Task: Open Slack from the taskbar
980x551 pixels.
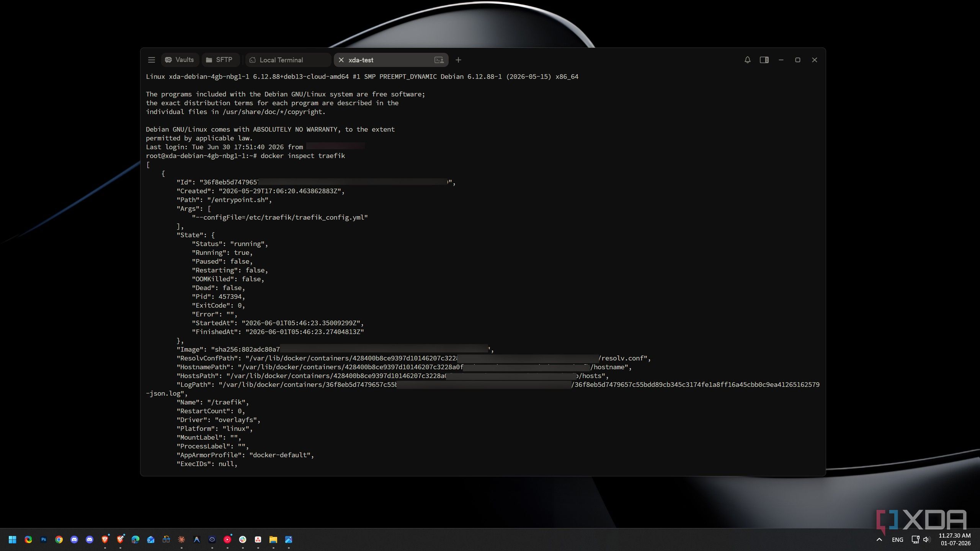Action: pyautogui.click(x=243, y=540)
